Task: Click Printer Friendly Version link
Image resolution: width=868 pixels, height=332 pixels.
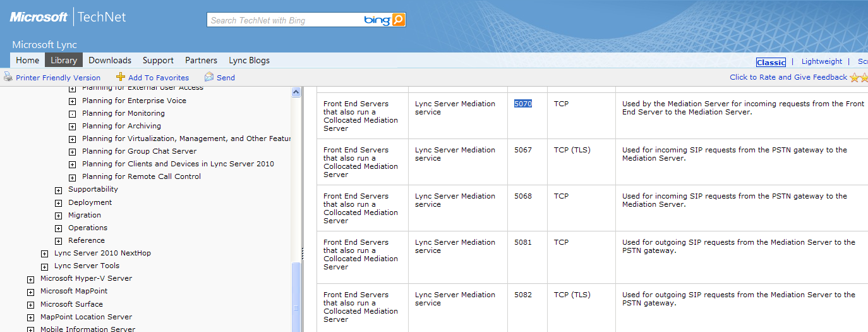Action: (x=58, y=78)
